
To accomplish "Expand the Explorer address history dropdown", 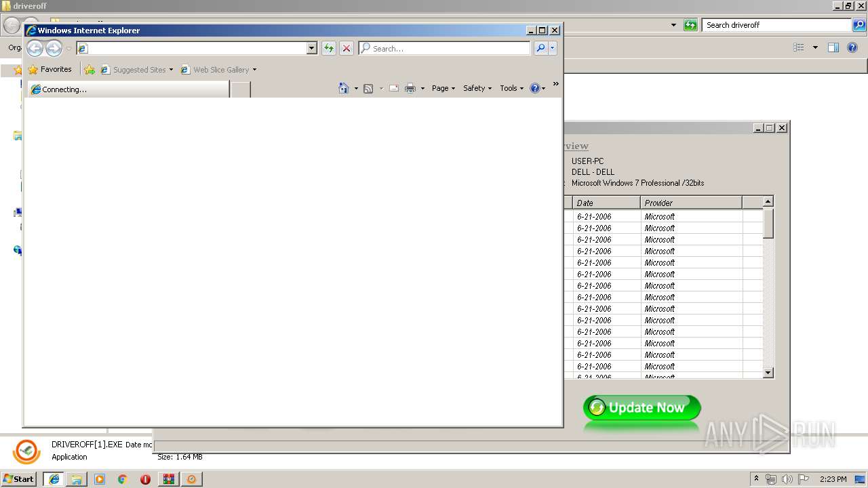I will 673,25.
